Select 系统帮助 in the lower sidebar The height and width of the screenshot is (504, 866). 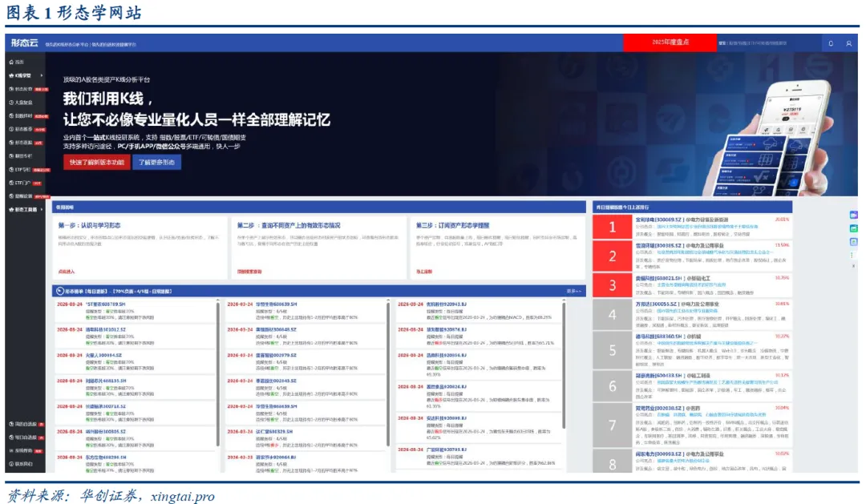(x=20, y=450)
